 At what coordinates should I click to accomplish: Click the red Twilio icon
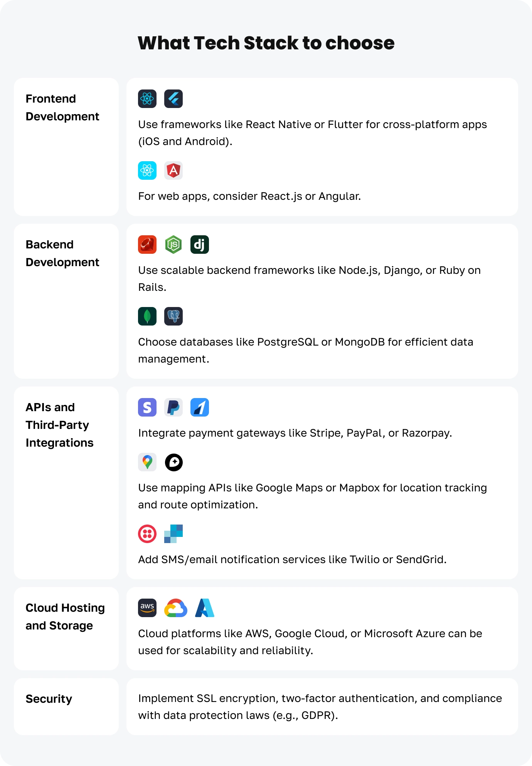(147, 534)
